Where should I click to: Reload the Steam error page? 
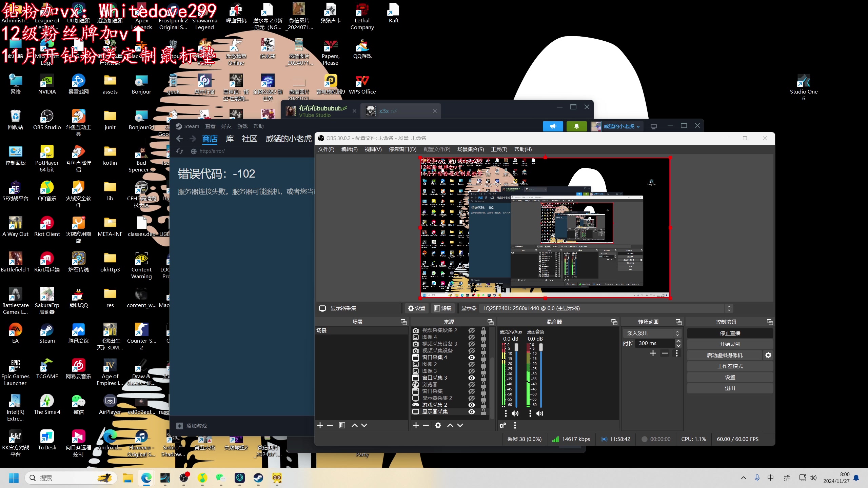180,151
